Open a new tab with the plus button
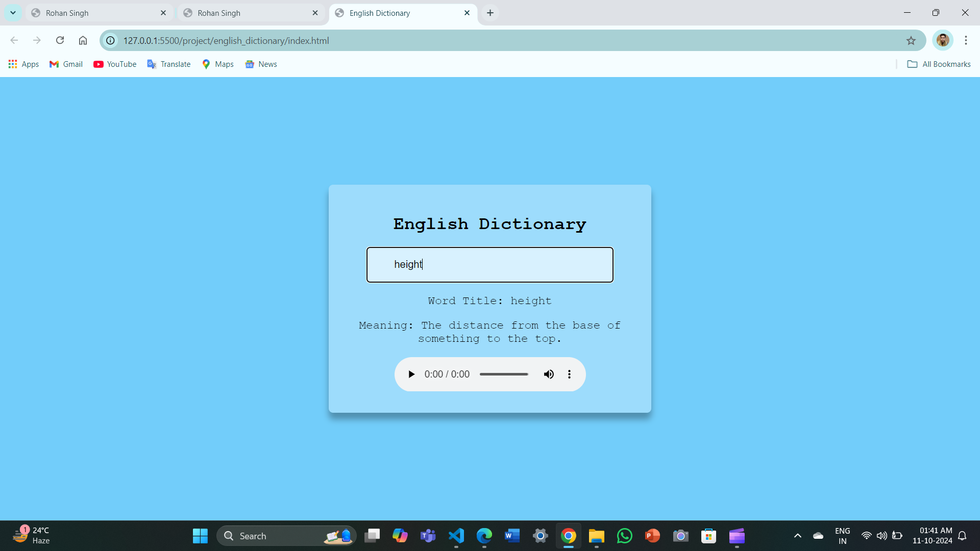Screen dimensions: 980x551 click(490, 13)
